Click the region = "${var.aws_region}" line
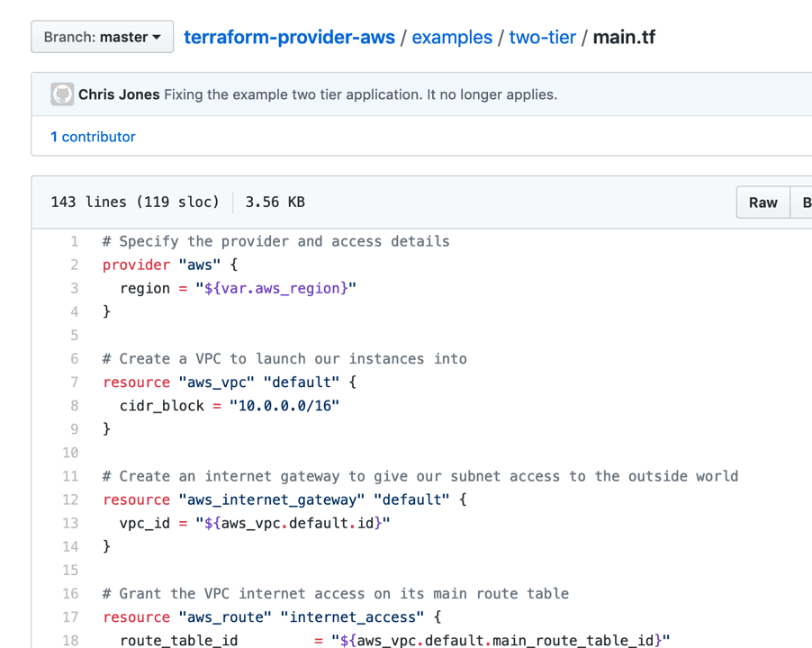Screen dimensions: 812x648 point(239,288)
